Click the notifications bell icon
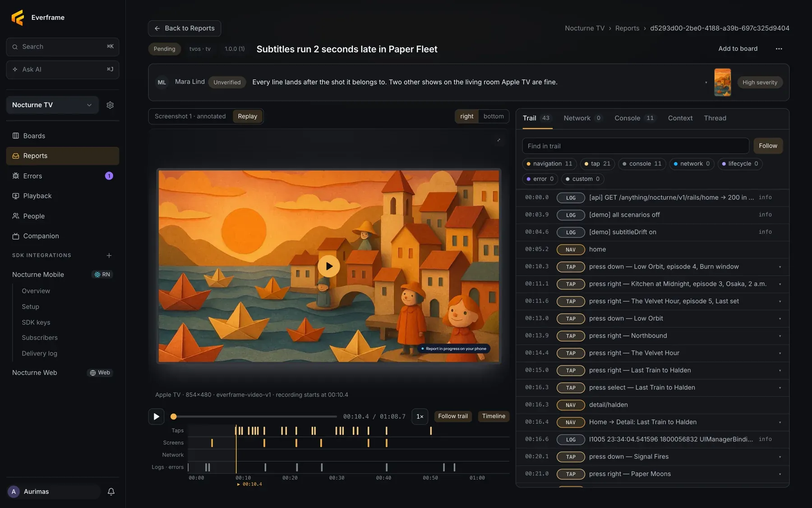812x508 pixels. pos(111,492)
